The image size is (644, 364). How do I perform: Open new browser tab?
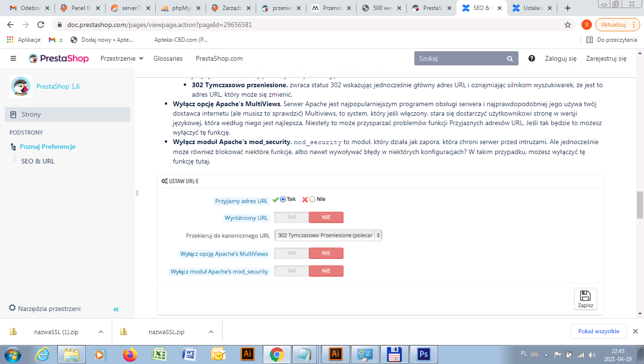[x=568, y=8]
